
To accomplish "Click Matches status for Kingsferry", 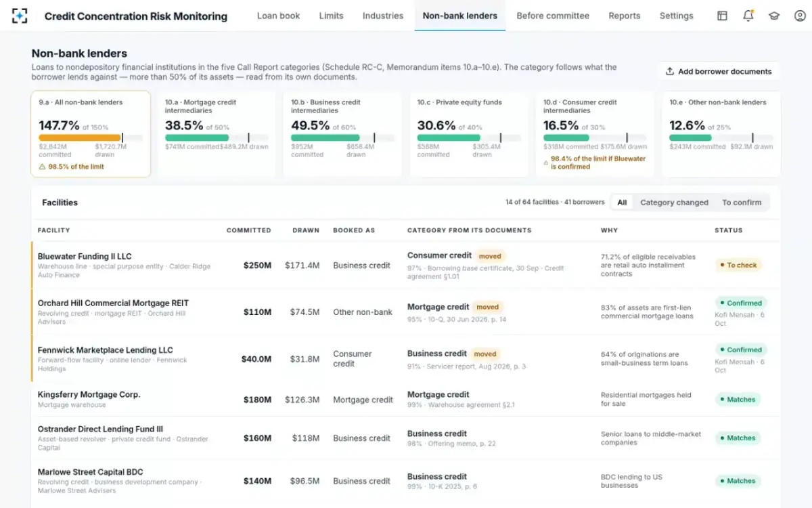I will click(738, 400).
